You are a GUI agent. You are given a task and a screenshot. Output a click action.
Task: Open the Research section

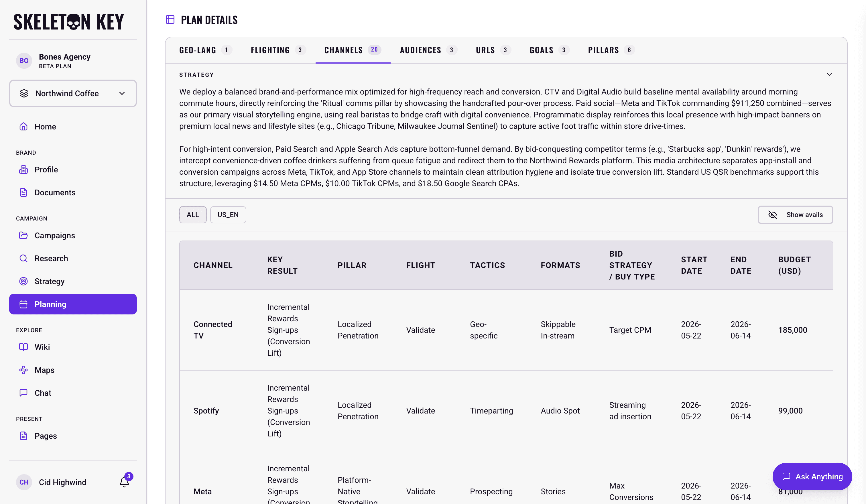pos(73,258)
